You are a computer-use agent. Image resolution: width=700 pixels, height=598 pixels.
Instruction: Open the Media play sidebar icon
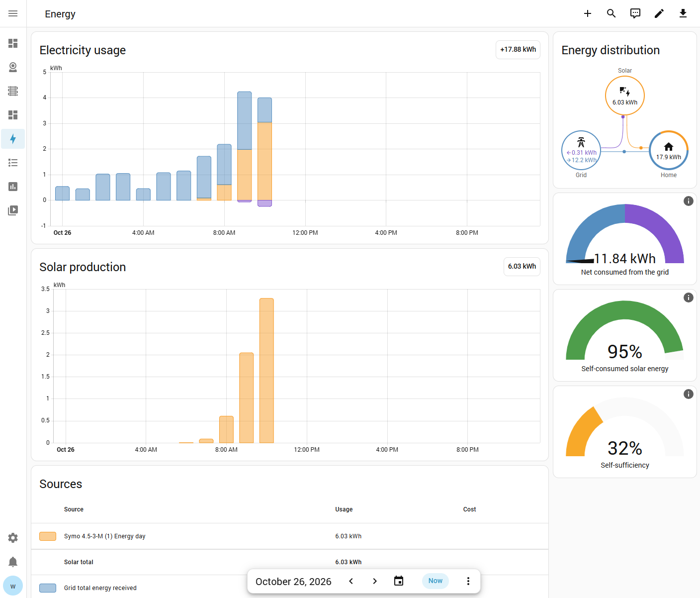click(x=13, y=210)
